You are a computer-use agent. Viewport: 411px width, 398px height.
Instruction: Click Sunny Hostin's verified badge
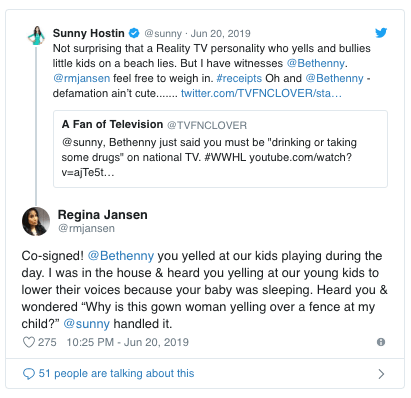134,33
